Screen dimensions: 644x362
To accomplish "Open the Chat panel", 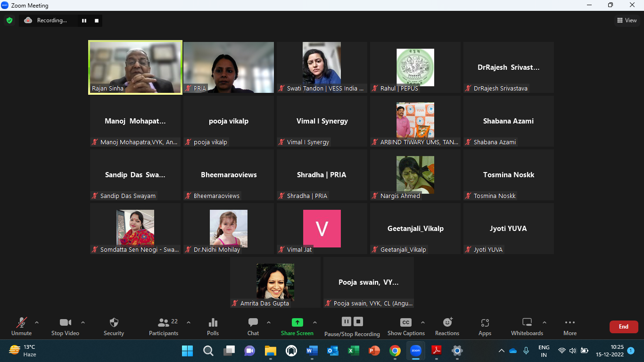I will pyautogui.click(x=253, y=327).
